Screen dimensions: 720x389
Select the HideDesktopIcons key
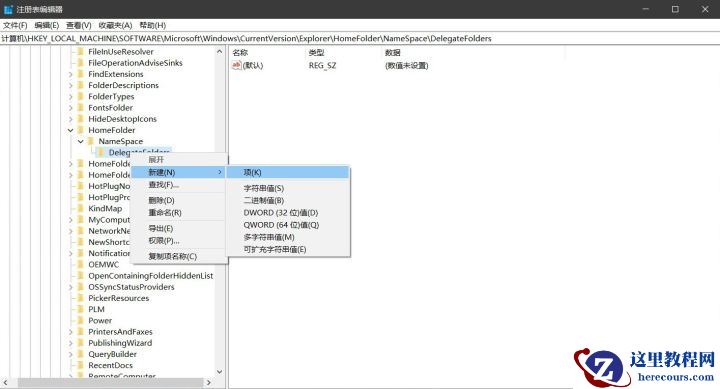click(x=123, y=119)
